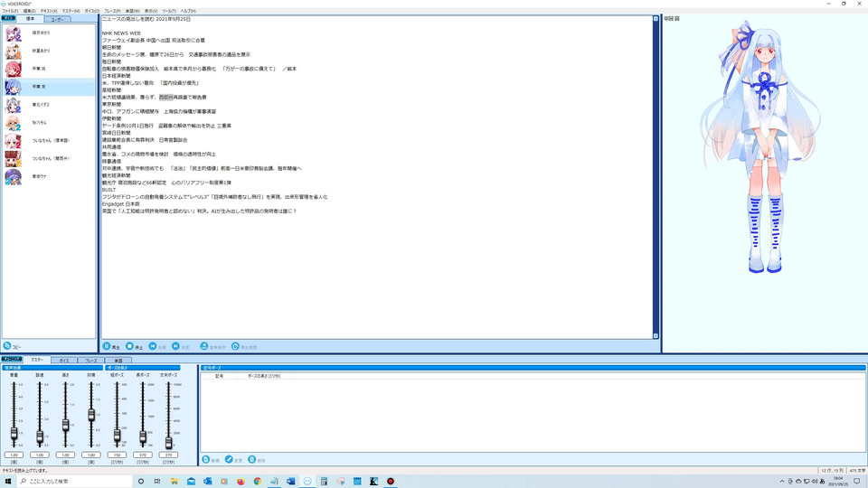The width and height of the screenshot is (868, 488).
Task: Open the ツール(T) menu
Action: pyautogui.click(x=169, y=11)
